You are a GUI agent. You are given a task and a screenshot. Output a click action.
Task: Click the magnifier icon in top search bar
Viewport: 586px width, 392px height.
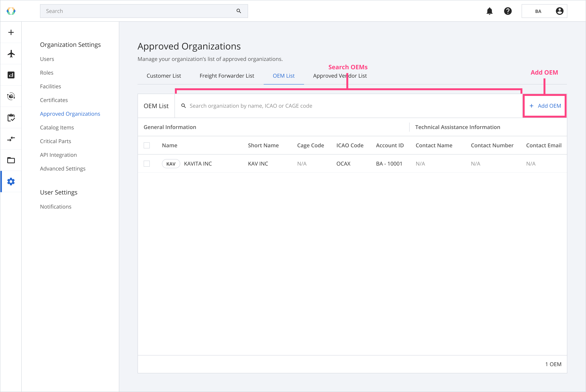point(239,11)
